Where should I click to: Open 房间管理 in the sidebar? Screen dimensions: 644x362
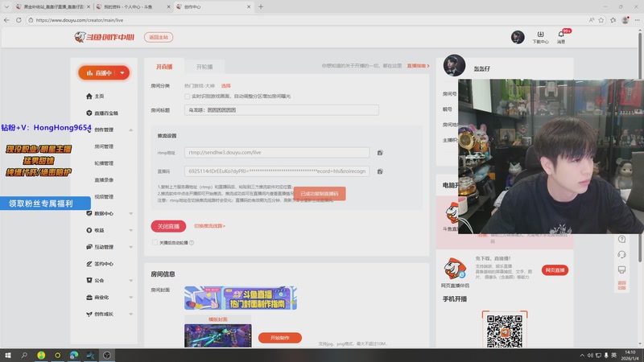[104, 146]
